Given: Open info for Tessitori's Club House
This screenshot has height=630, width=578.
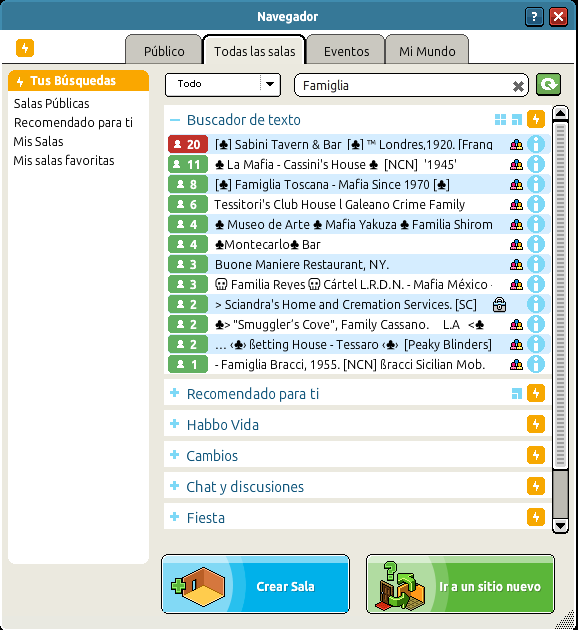Looking at the screenshot, I should pyautogui.click(x=536, y=205).
